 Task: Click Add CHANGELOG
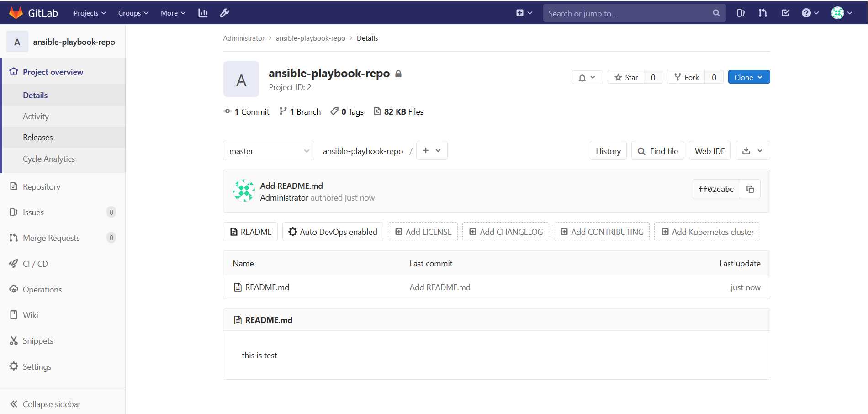[506, 232]
